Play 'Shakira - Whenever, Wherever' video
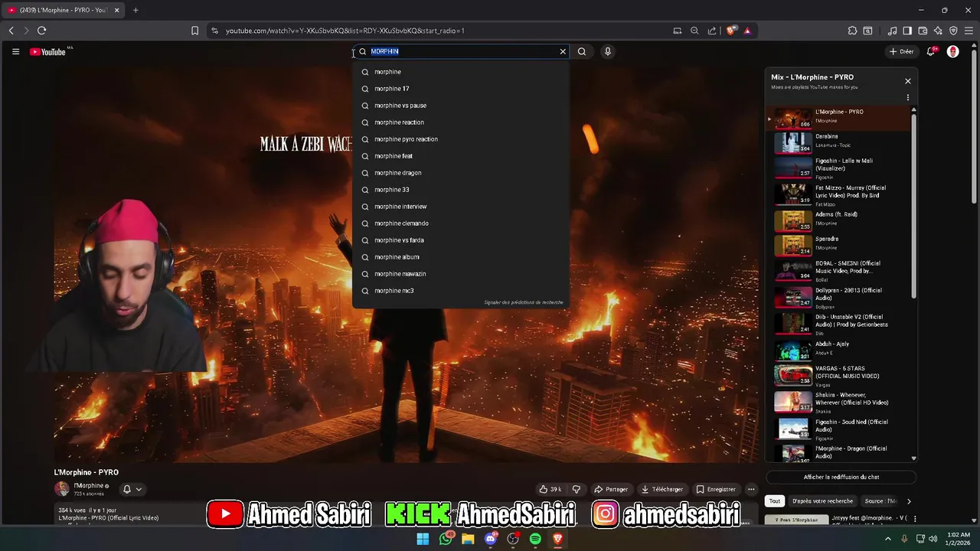 [x=840, y=401]
